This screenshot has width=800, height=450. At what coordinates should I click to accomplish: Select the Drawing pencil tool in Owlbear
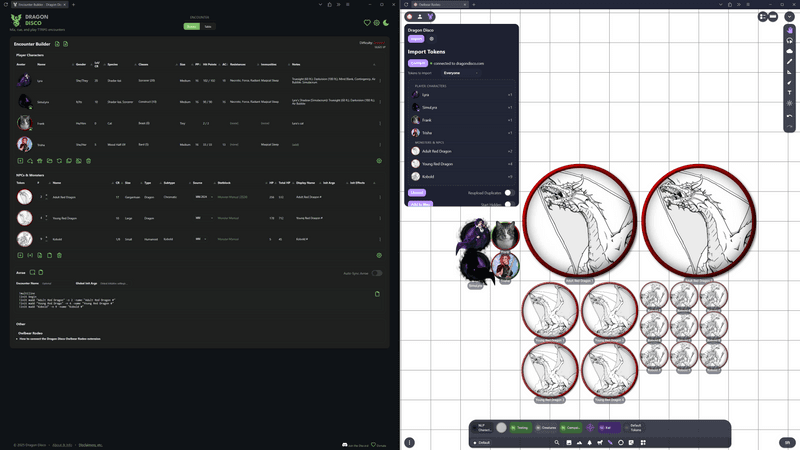pos(789,61)
